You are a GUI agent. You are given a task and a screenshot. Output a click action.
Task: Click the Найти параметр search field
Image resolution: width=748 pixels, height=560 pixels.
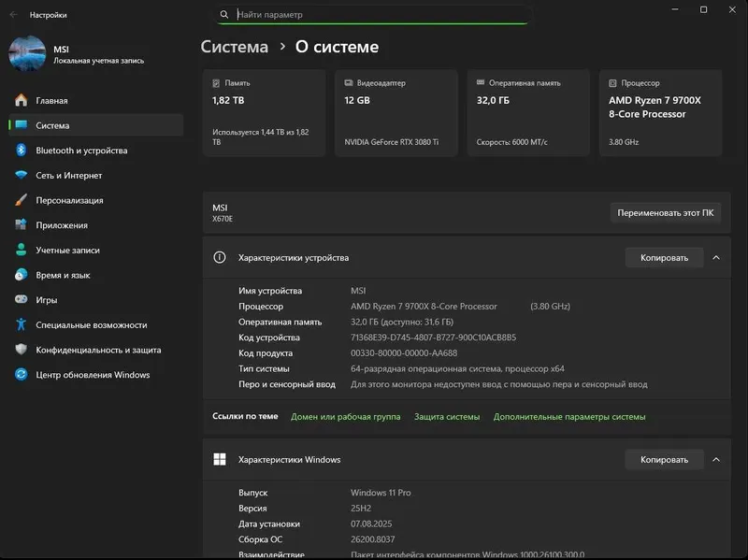[373, 14]
